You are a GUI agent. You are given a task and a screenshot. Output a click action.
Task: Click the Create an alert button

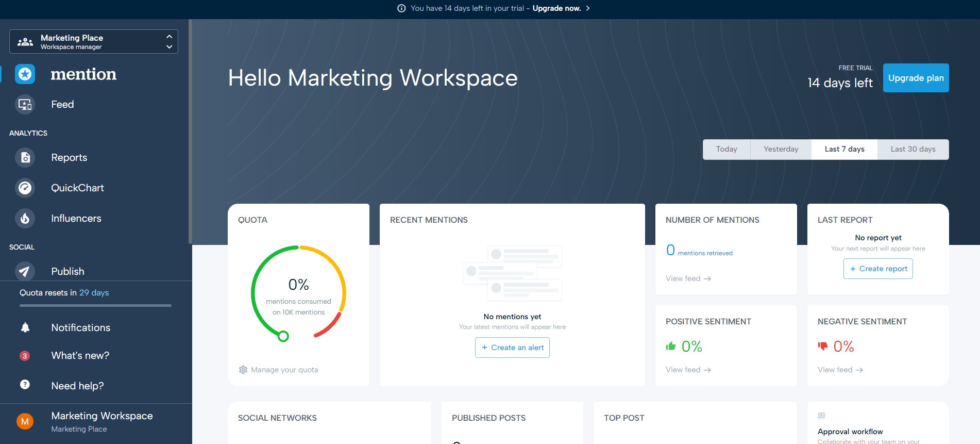pyautogui.click(x=512, y=348)
